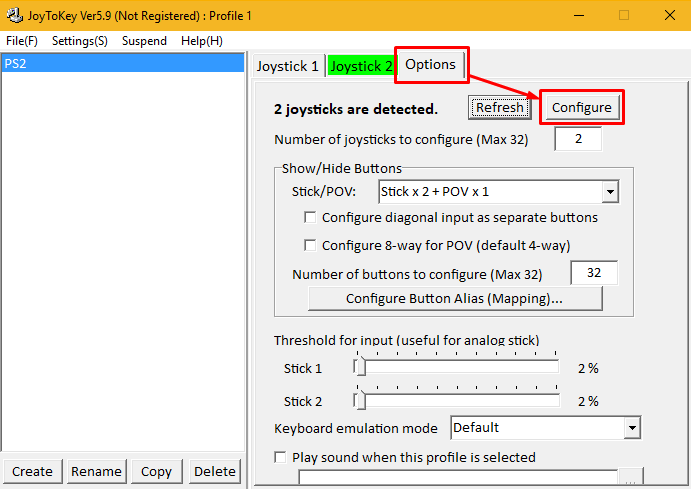Click the number of joysticks field
This screenshot has width=691, height=489.
[578, 139]
